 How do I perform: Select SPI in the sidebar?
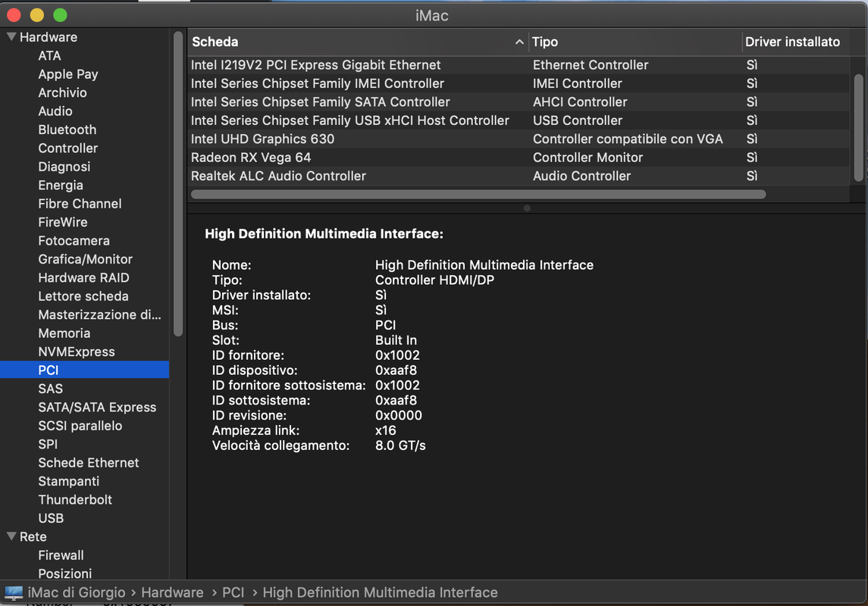point(48,445)
